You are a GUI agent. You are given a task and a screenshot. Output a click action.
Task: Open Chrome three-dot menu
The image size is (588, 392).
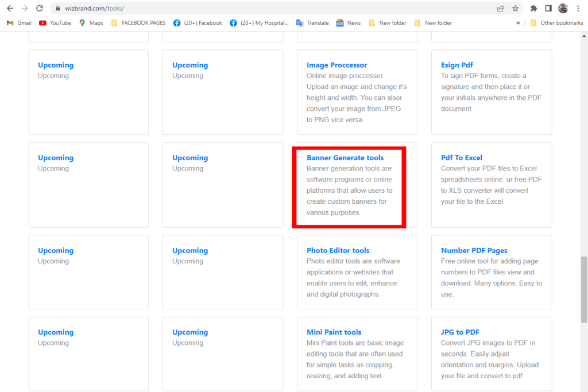[x=578, y=9]
